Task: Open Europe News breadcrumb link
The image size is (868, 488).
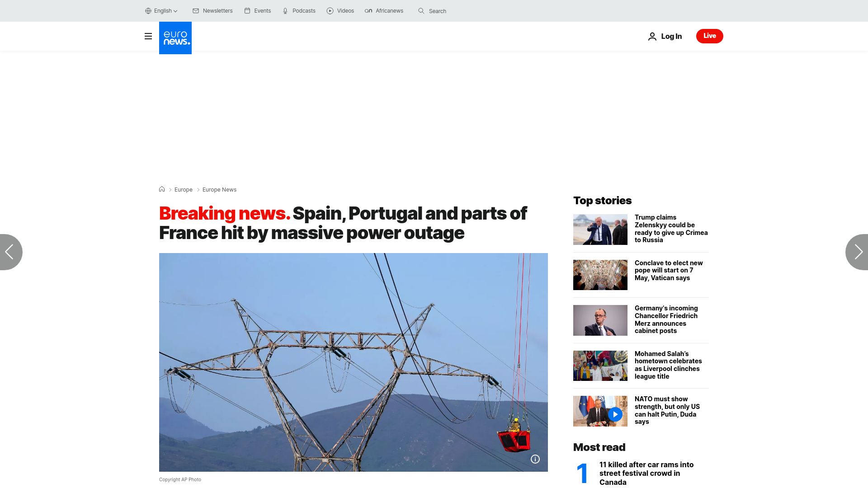Action: click(x=219, y=190)
